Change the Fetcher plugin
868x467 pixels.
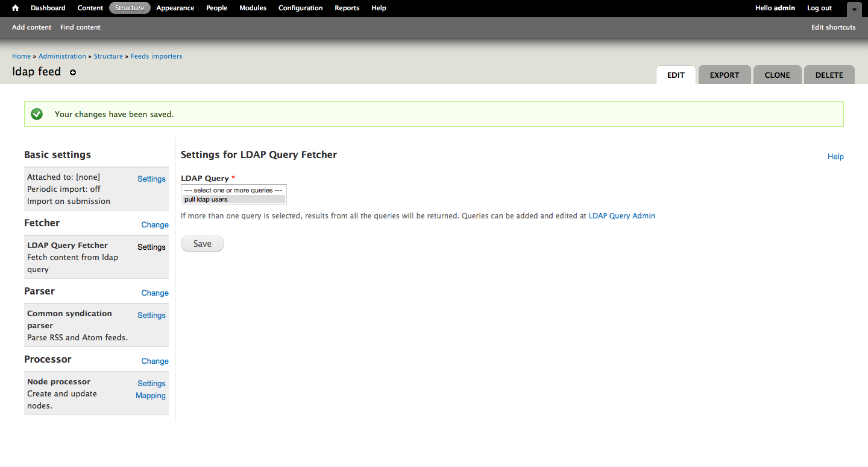(155, 224)
